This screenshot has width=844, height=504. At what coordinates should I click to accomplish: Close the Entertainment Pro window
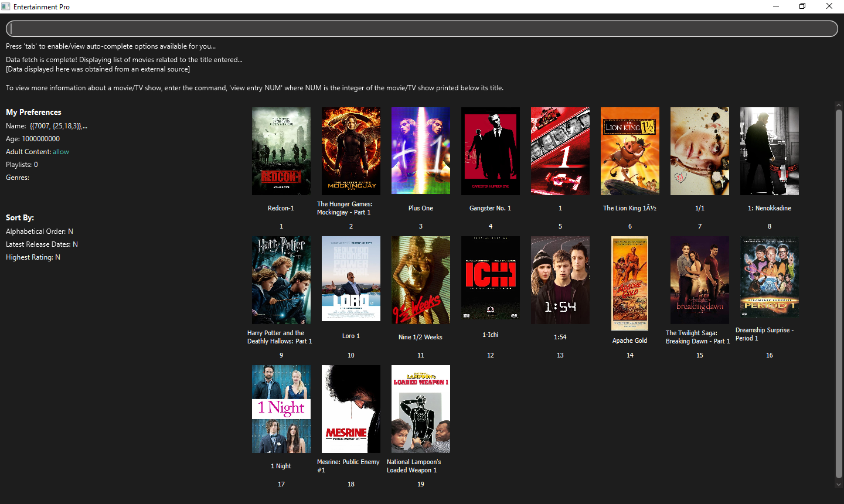[x=829, y=6]
